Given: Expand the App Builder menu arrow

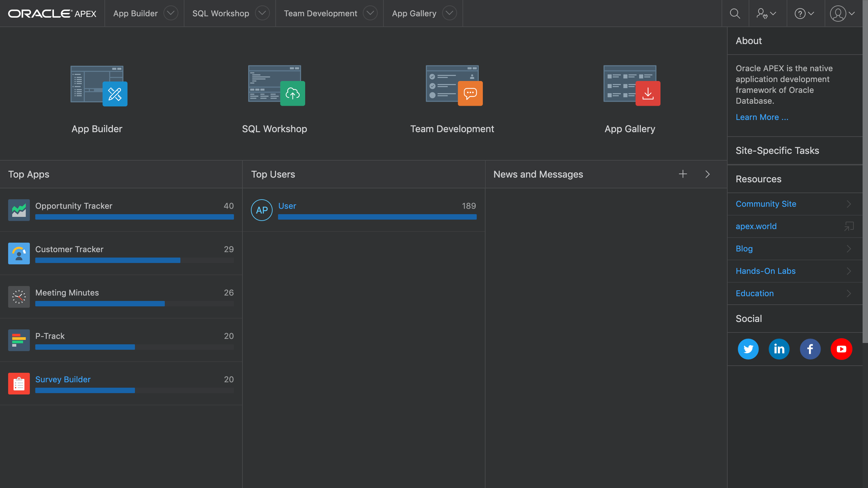Looking at the screenshot, I should coord(171,14).
